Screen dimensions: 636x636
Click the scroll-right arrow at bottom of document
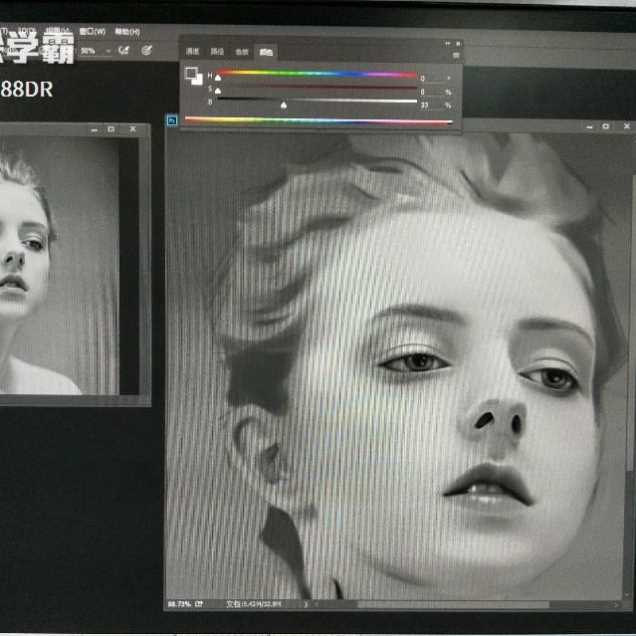[x=617, y=605]
